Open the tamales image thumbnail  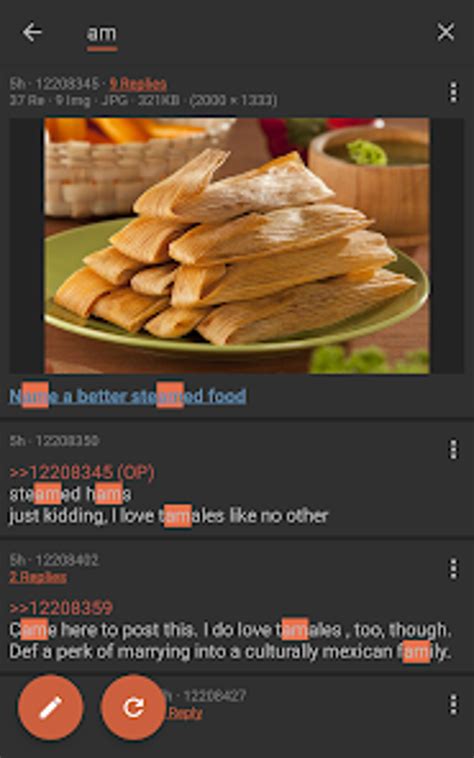click(x=237, y=246)
